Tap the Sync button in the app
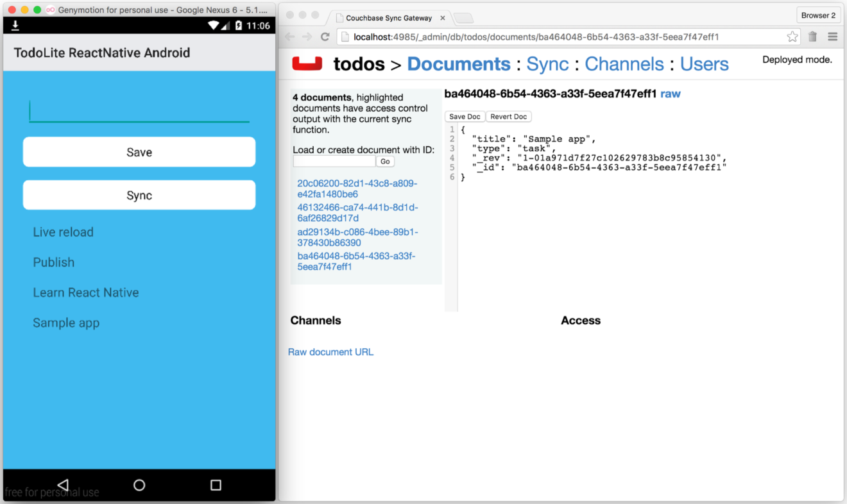The width and height of the screenshot is (847, 504). click(139, 195)
